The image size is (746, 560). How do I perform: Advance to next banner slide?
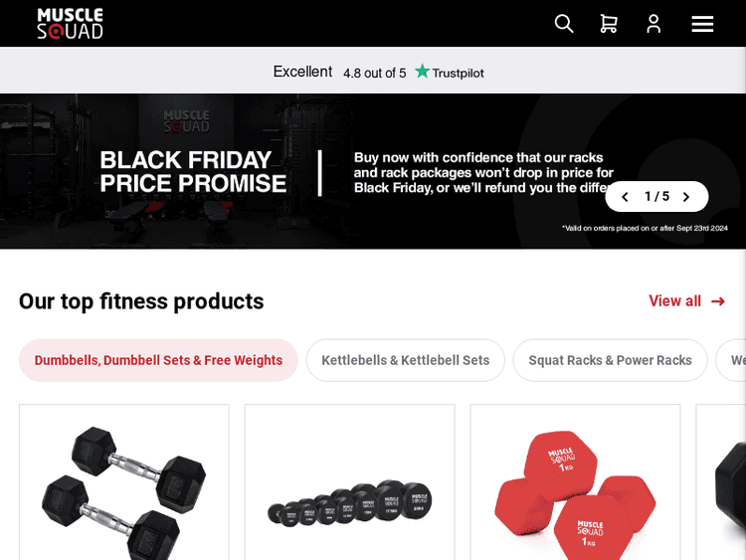tap(686, 197)
